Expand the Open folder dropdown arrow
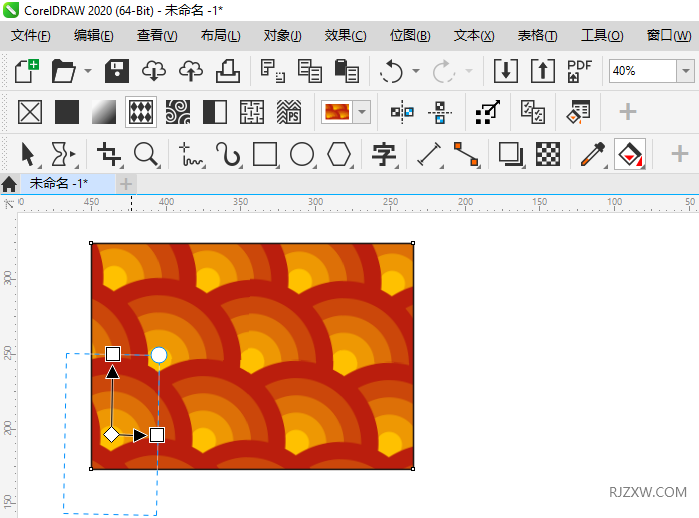 coord(88,71)
